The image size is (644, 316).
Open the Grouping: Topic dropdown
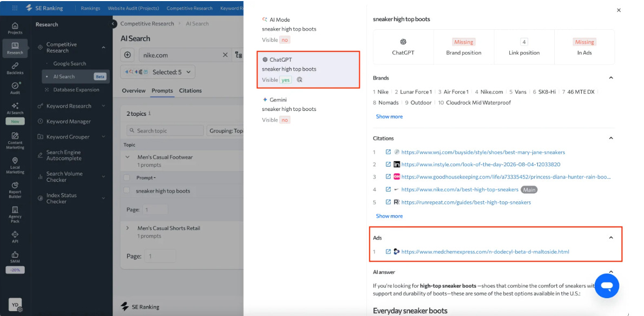click(x=225, y=130)
